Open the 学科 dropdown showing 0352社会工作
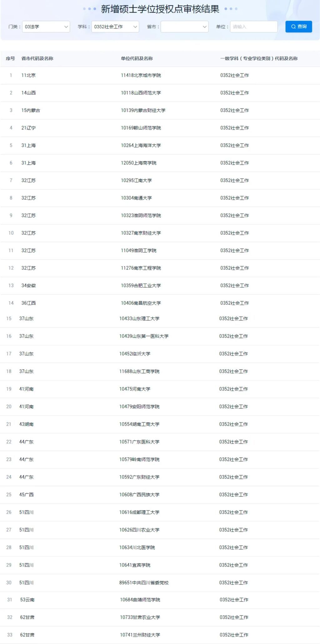This screenshot has width=320, height=644. 115,27
